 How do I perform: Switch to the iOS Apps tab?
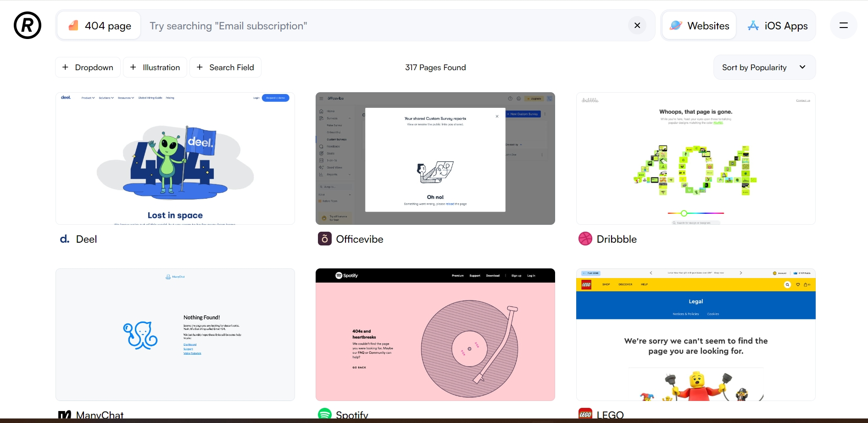[x=778, y=26]
